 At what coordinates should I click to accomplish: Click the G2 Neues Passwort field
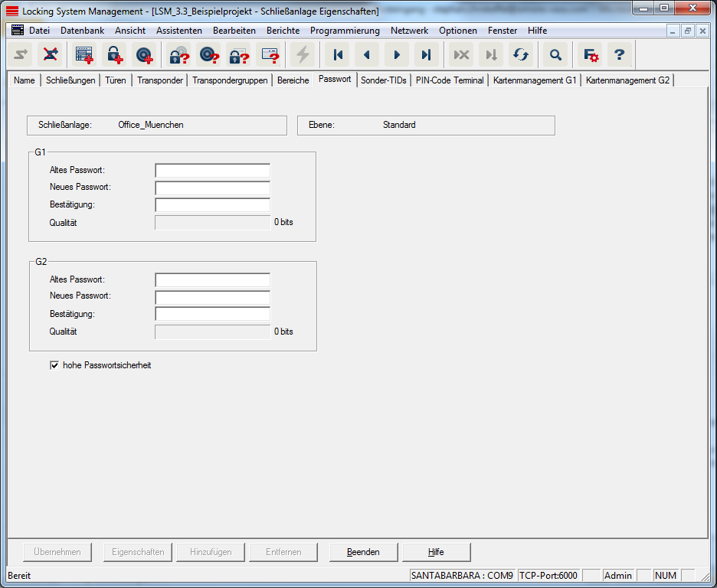point(212,297)
